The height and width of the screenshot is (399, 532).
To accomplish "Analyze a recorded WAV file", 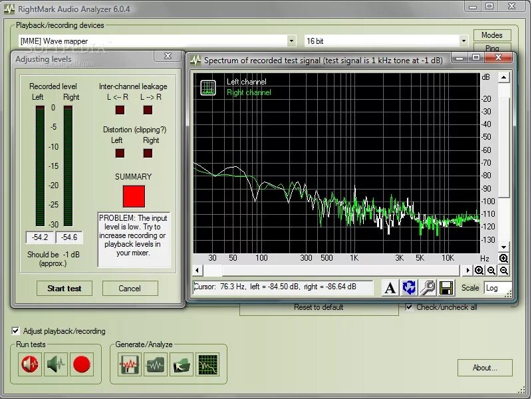I will (x=156, y=364).
